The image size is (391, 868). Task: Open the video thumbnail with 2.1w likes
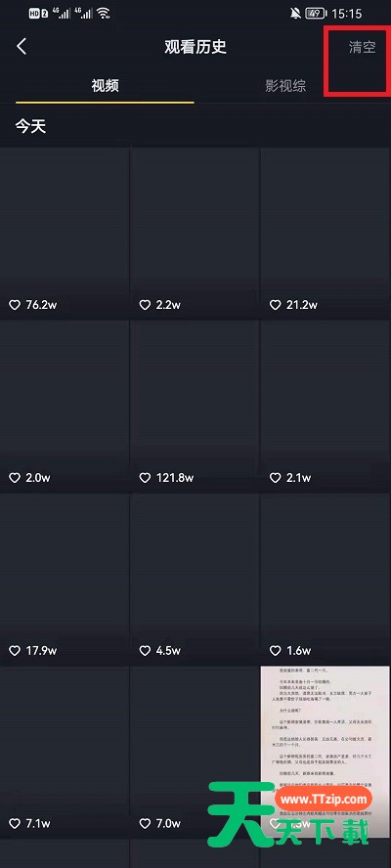coord(326,406)
